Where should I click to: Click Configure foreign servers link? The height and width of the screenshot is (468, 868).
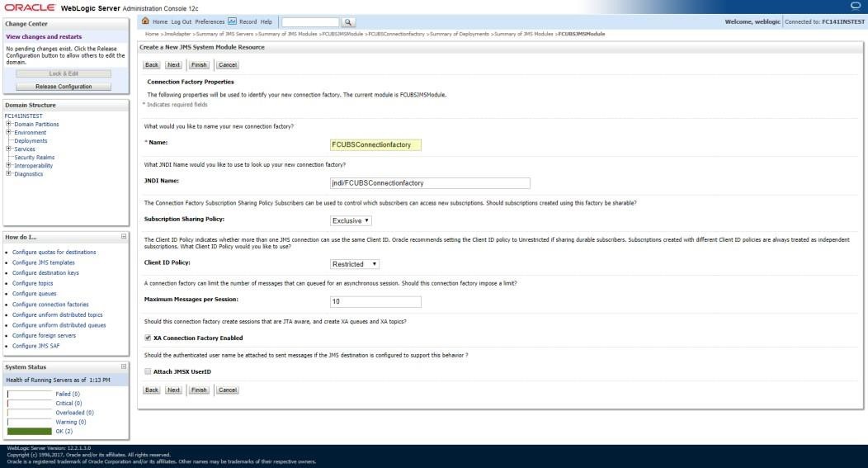(45, 335)
